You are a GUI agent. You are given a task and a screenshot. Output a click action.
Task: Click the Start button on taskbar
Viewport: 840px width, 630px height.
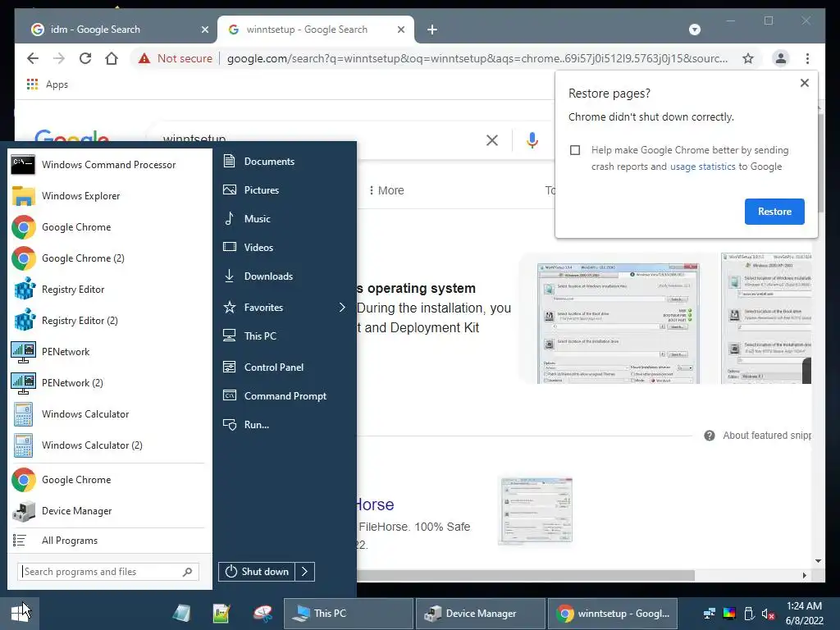tap(20, 613)
